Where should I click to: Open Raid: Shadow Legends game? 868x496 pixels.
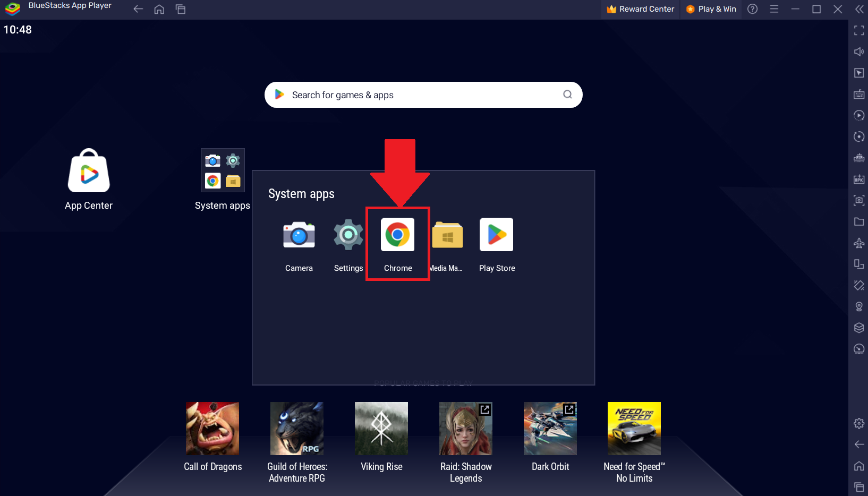coord(466,428)
